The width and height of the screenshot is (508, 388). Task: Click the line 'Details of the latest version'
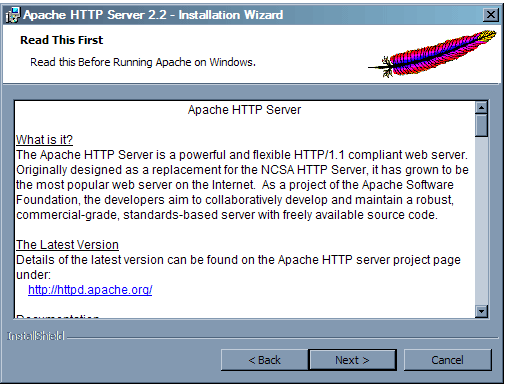point(238,260)
